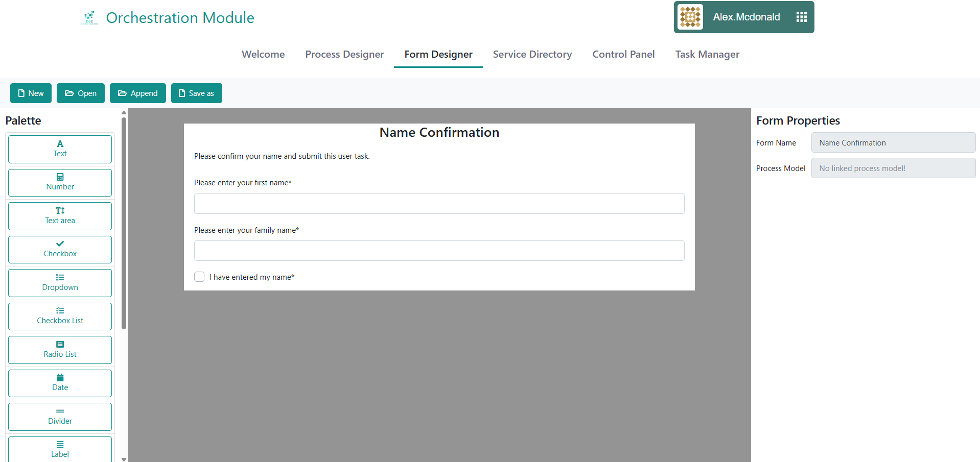Open the Task Manager tab
This screenshot has width=980, height=462.
point(707,54)
